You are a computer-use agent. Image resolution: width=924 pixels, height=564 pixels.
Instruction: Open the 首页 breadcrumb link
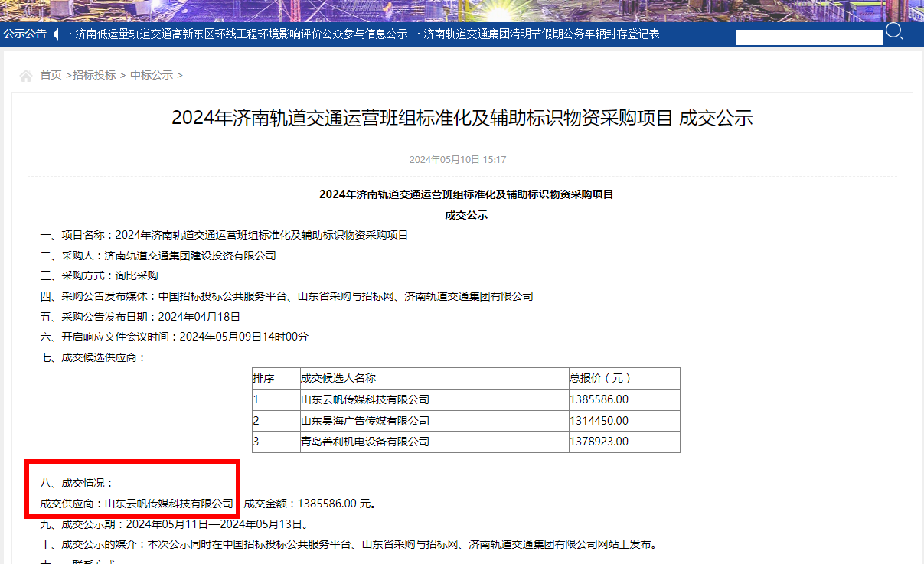49,74
